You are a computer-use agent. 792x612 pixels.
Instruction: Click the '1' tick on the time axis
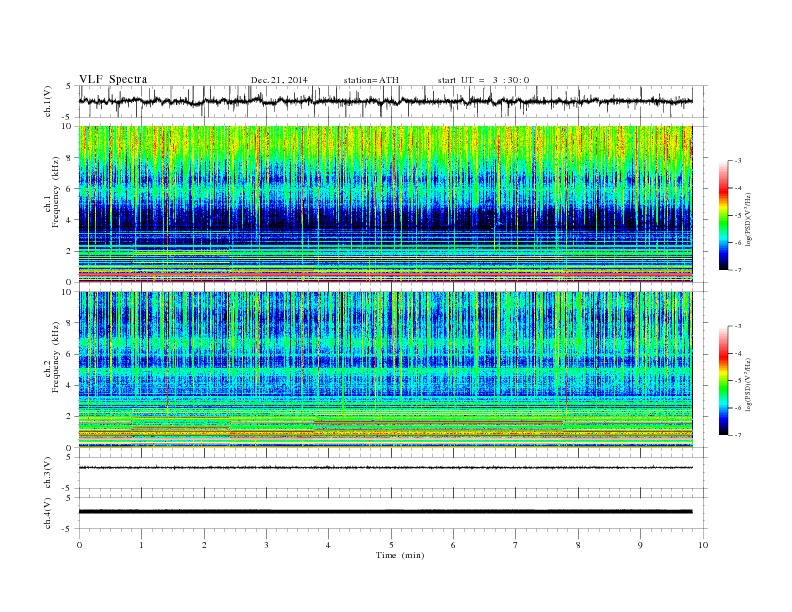pyautogui.click(x=141, y=545)
